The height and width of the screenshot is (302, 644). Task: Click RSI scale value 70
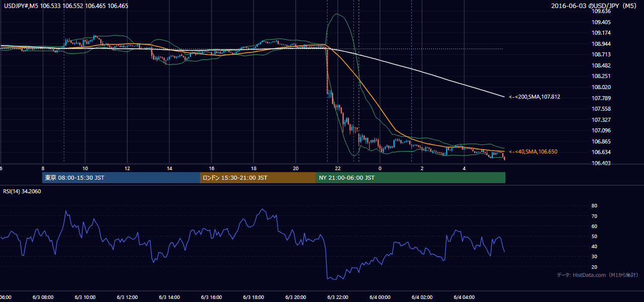[595, 216]
